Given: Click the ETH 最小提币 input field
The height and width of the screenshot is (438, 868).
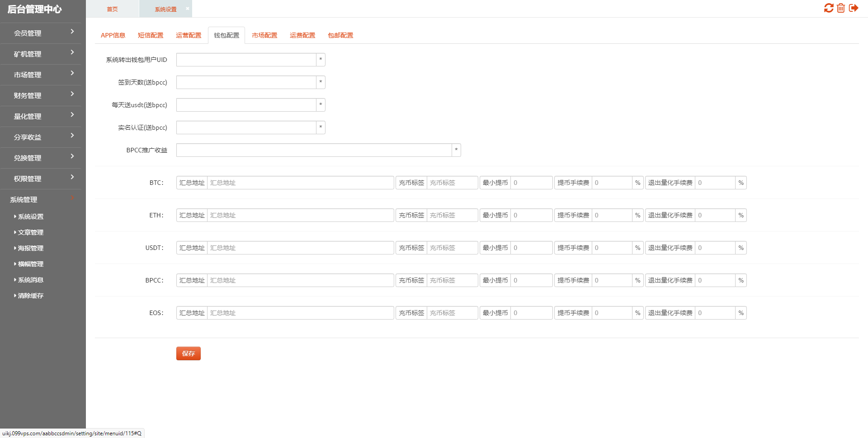Looking at the screenshot, I should click(x=531, y=215).
